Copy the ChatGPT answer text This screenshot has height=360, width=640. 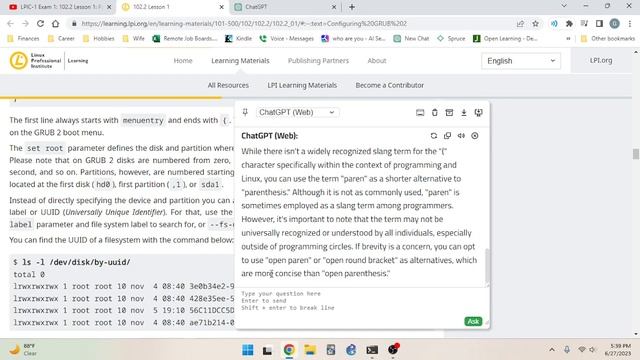pyautogui.click(x=447, y=136)
